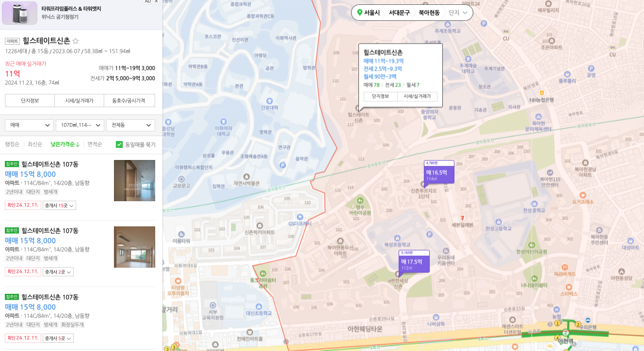Select 서울시 in location breadcrumb
This screenshot has height=351, width=644.
click(372, 13)
